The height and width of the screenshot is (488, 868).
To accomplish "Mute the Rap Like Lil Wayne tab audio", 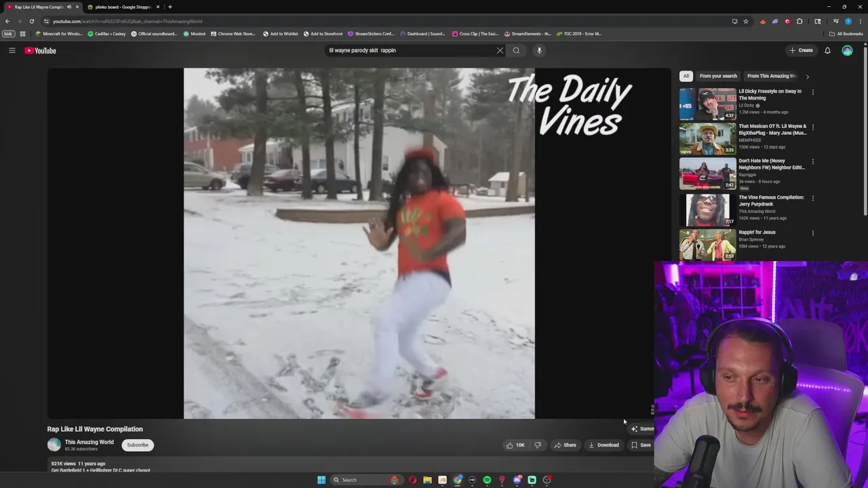I will point(68,7).
